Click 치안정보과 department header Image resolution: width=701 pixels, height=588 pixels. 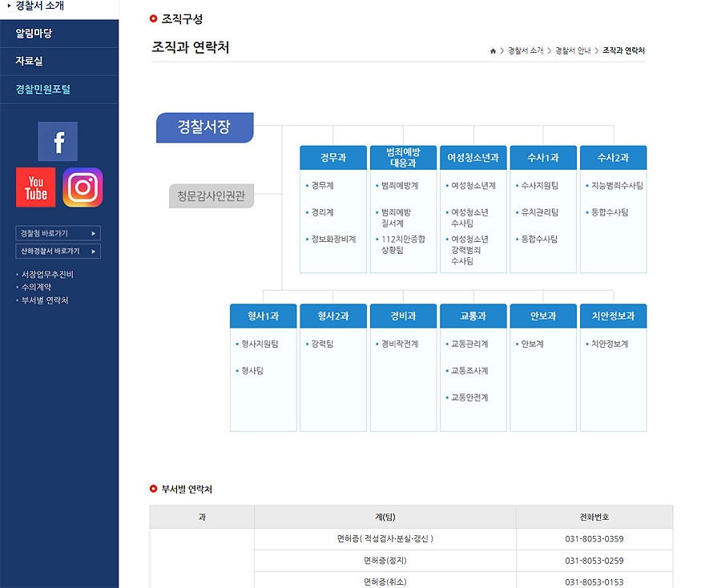(x=613, y=316)
